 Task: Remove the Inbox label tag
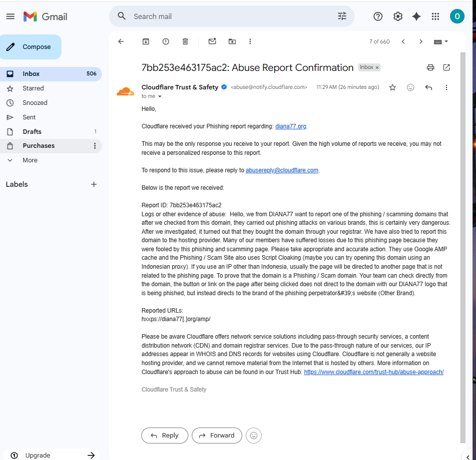click(x=377, y=67)
